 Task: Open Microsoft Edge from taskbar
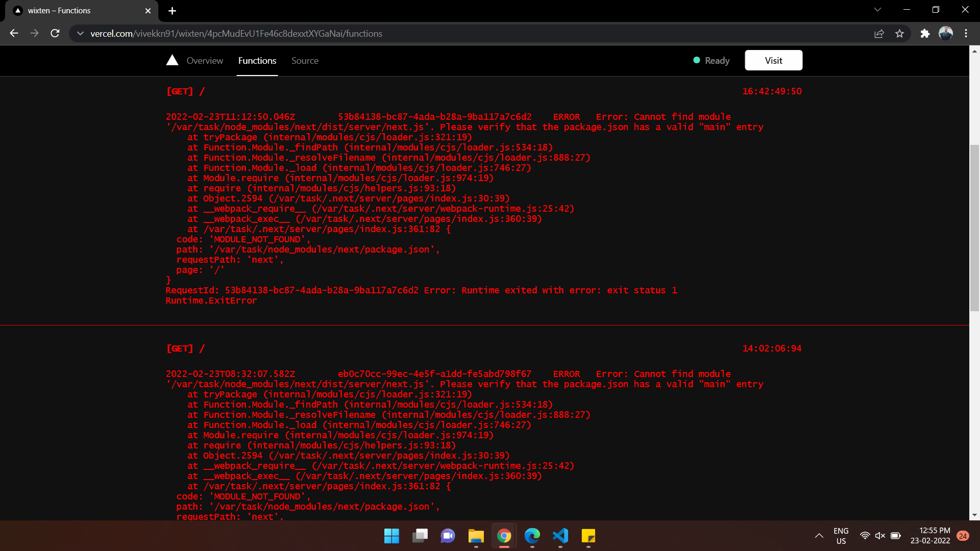532,536
